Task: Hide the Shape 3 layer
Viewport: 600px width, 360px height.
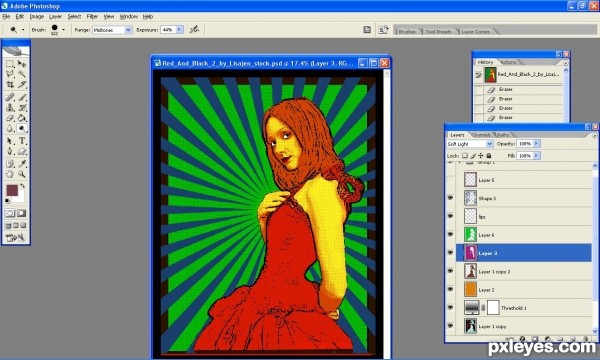Action: [x=450, y=198]
